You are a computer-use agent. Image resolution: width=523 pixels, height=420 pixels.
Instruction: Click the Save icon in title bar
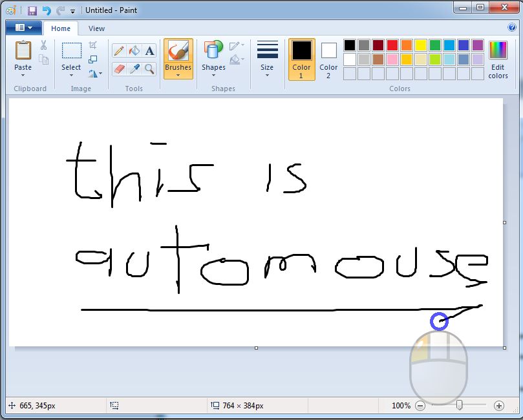[x=32, y=10]
